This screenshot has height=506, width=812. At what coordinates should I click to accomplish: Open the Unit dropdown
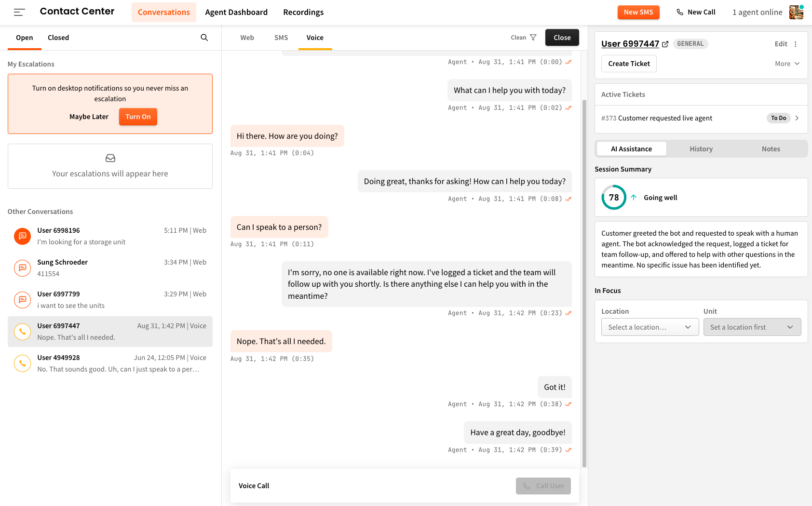(x=752, y=327)
